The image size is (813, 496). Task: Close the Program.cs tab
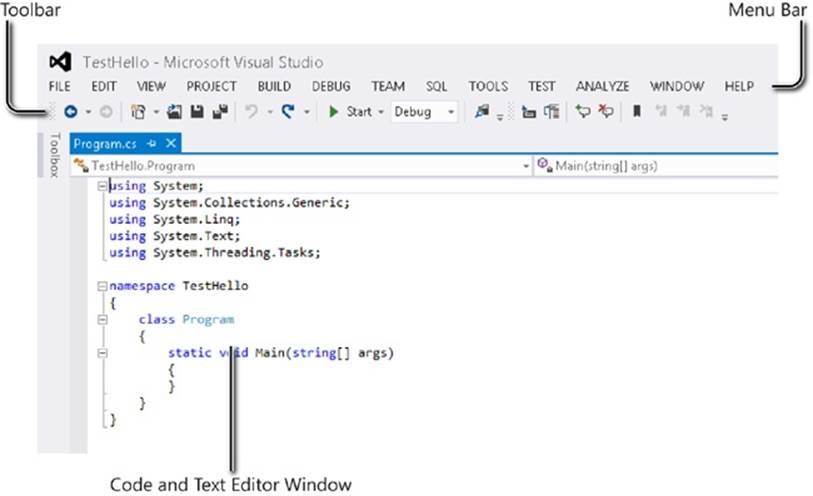(x=171, y=143)
